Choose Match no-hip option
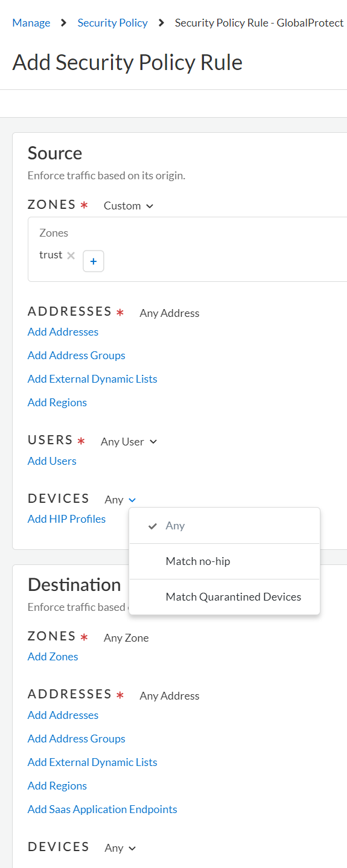Viewport: 347px width, 868px height. tap(224, 561)
